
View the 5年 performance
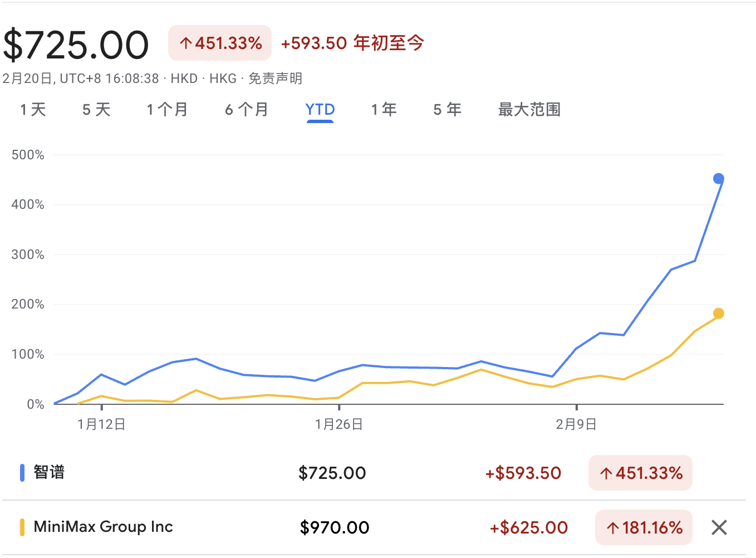(447, 110)
